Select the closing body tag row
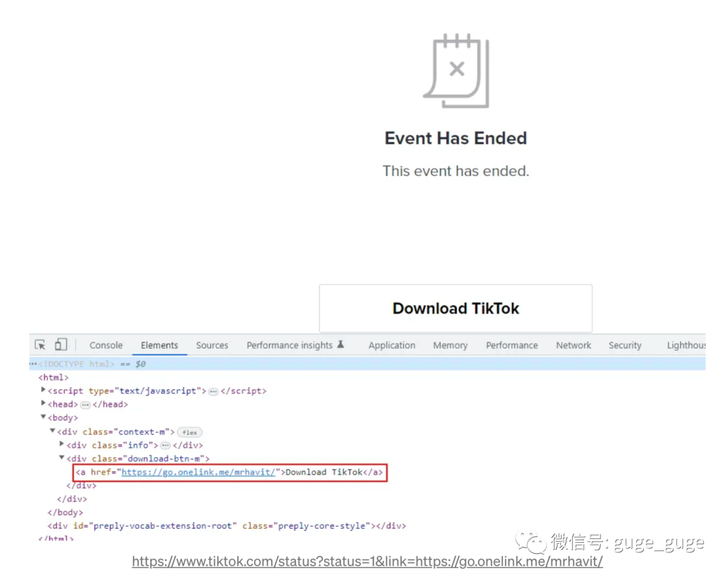The height and width of the screenshot is (576, 728). (x=65, y=513)
